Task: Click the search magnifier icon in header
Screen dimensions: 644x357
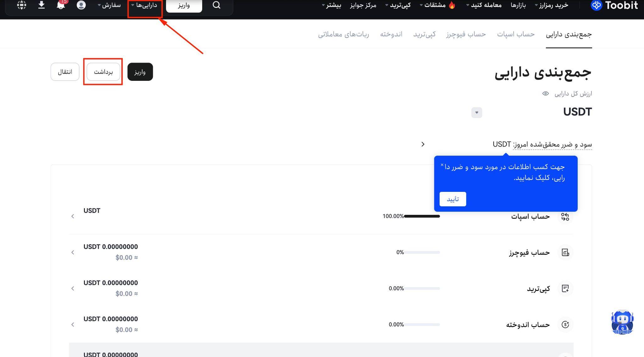Action: [x=216, y=5]
